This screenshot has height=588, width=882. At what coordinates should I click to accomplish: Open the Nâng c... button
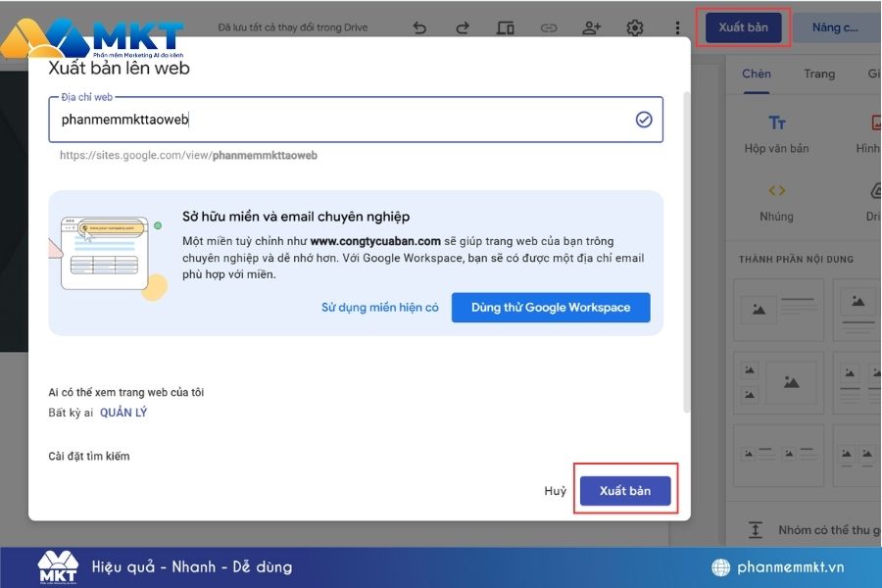click(835, 27)
